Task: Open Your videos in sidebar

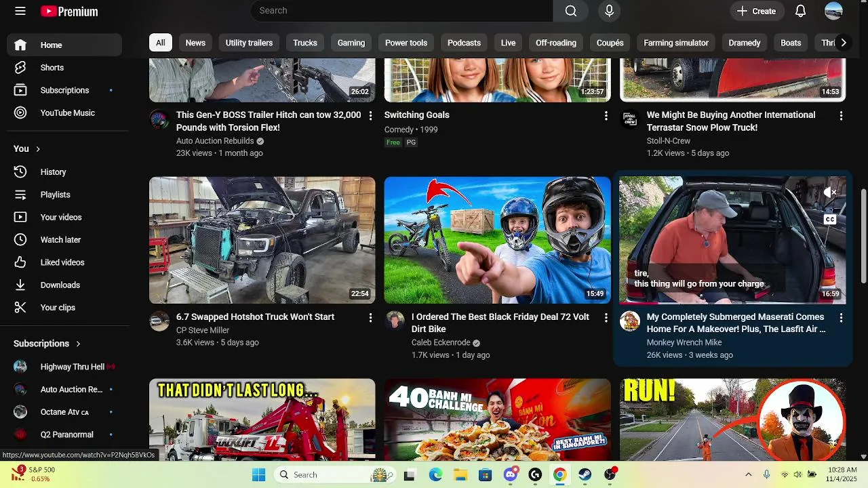Action: [x=65, y=217]
